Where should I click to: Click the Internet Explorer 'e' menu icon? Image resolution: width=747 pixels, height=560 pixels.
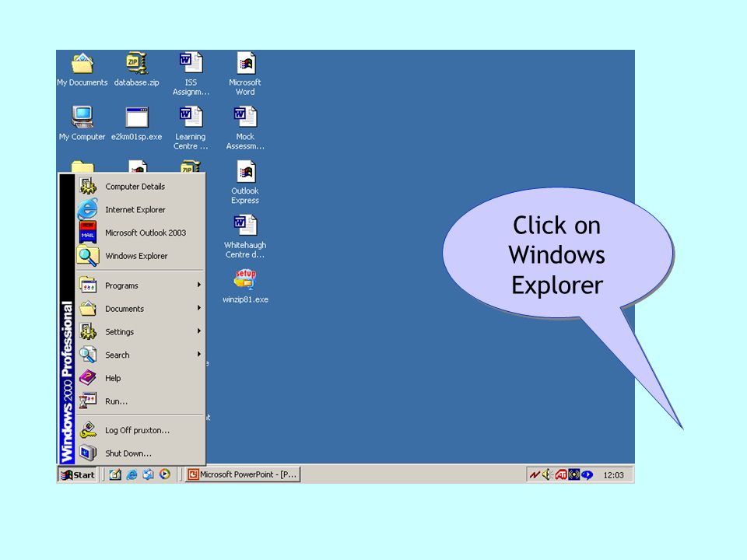[x=88, y=210]
